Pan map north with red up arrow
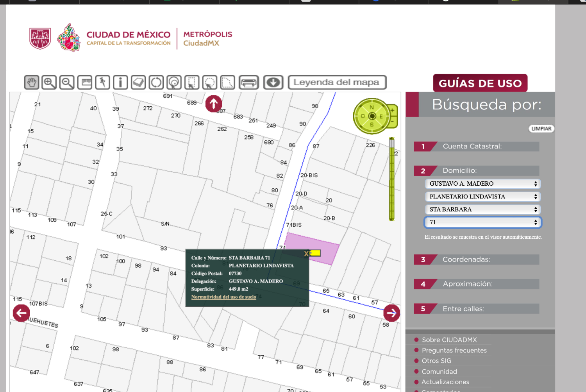This screenshot has height=392, width=586. point(214,104)
